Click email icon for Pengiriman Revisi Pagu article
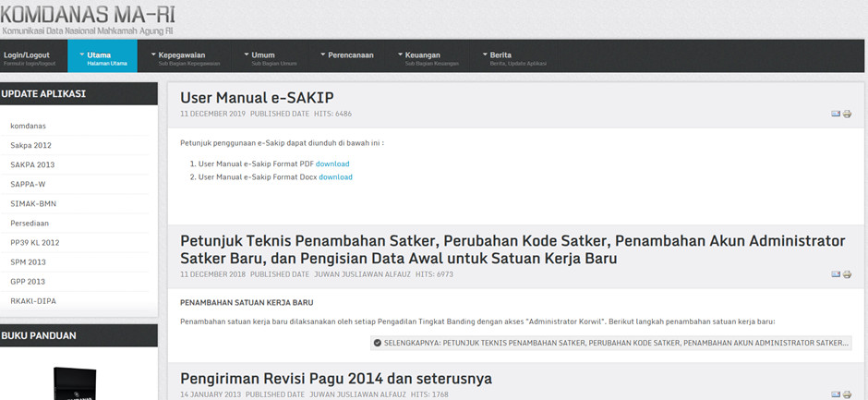Viewport: 868px width, 400px height. coord(837,394)
